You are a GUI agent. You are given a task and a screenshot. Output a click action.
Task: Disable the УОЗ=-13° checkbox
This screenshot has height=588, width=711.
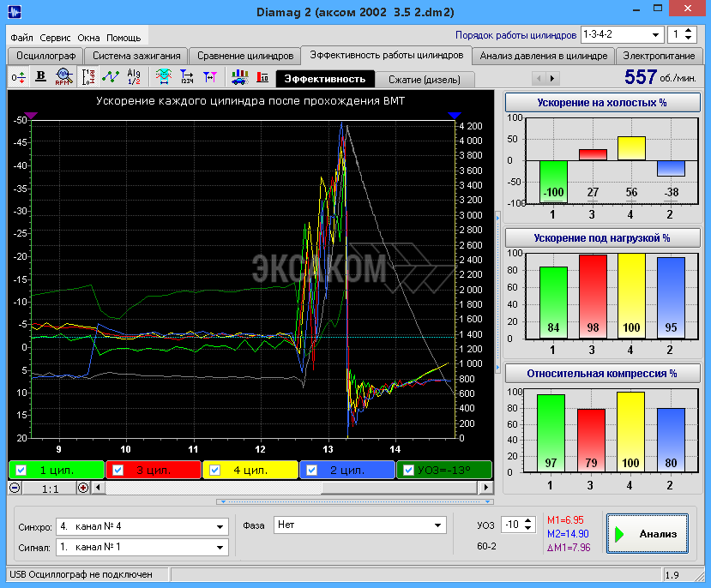coord(408,470)
